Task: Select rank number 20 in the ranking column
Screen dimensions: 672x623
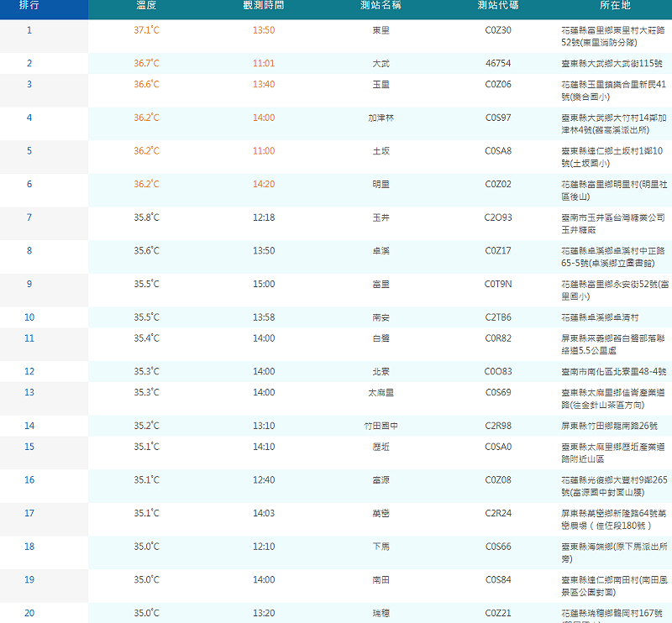Action: point(29,613)
